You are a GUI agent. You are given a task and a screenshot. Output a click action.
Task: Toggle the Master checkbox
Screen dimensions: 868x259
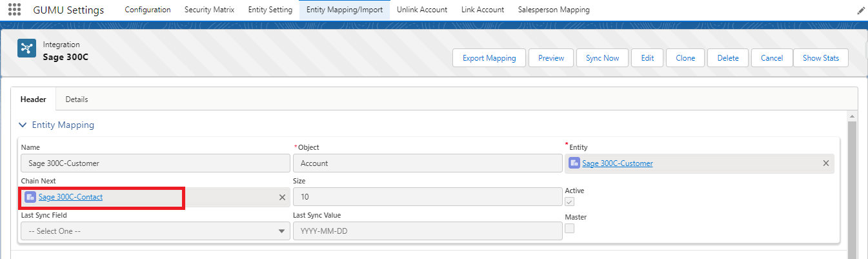pos(569,228)
